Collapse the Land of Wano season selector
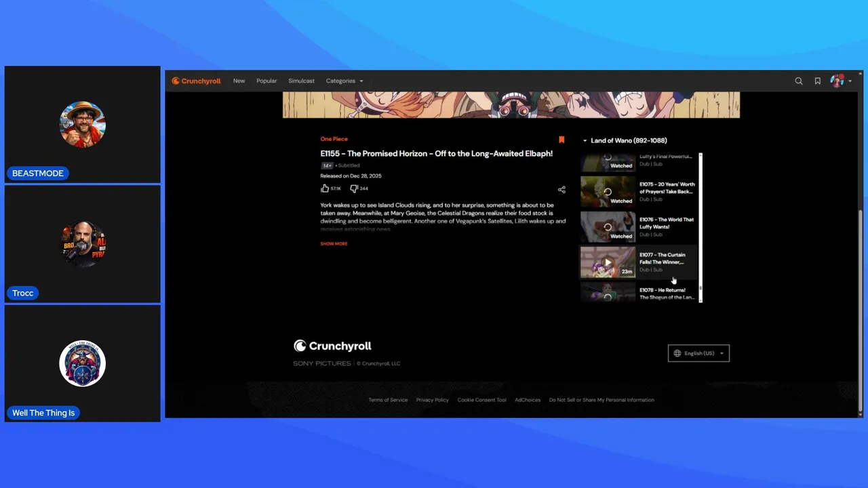 [625, 140]
